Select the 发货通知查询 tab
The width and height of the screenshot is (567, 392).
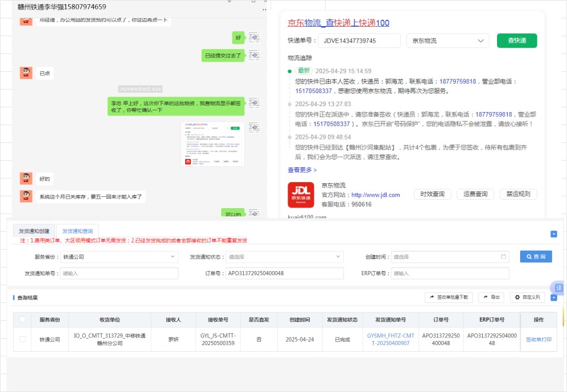coord(77,231)
